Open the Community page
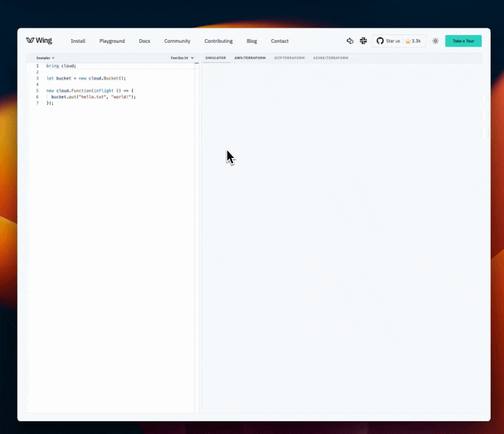504x434 pixels. click(177, 41)
